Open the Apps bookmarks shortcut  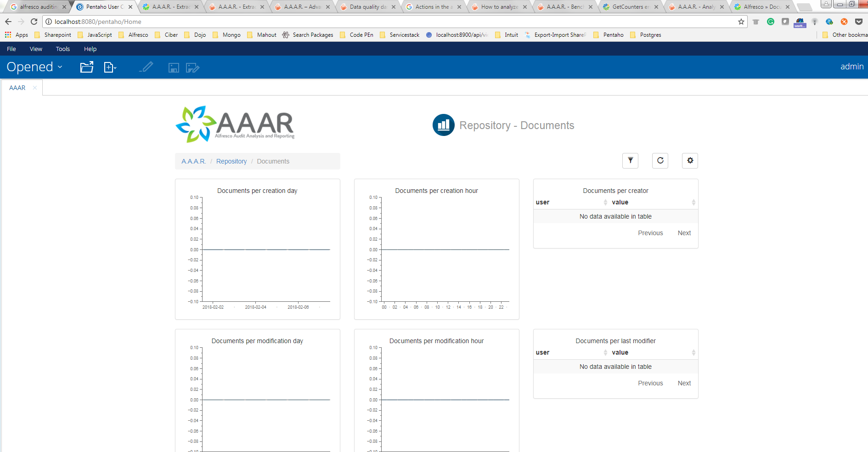tap(17, 35)
